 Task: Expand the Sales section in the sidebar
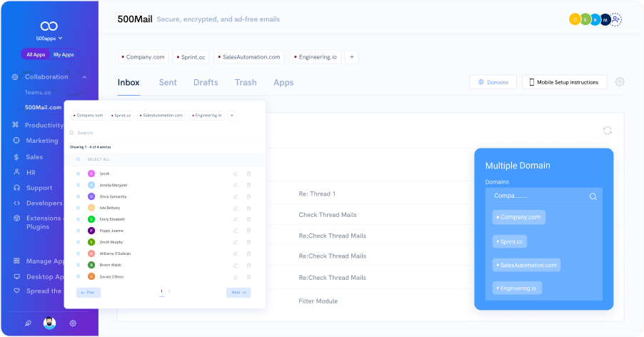[34, 156]
